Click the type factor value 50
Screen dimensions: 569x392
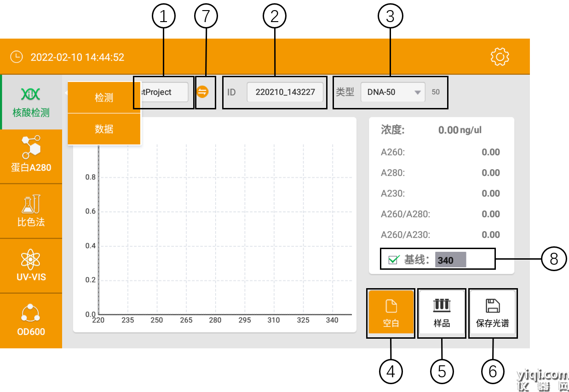click(x=436, y=92)
